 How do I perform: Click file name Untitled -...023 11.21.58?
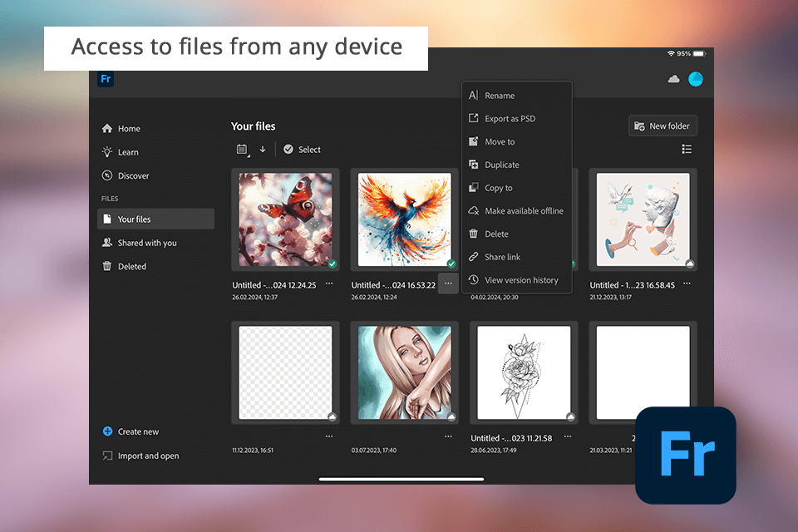(511, 438)
